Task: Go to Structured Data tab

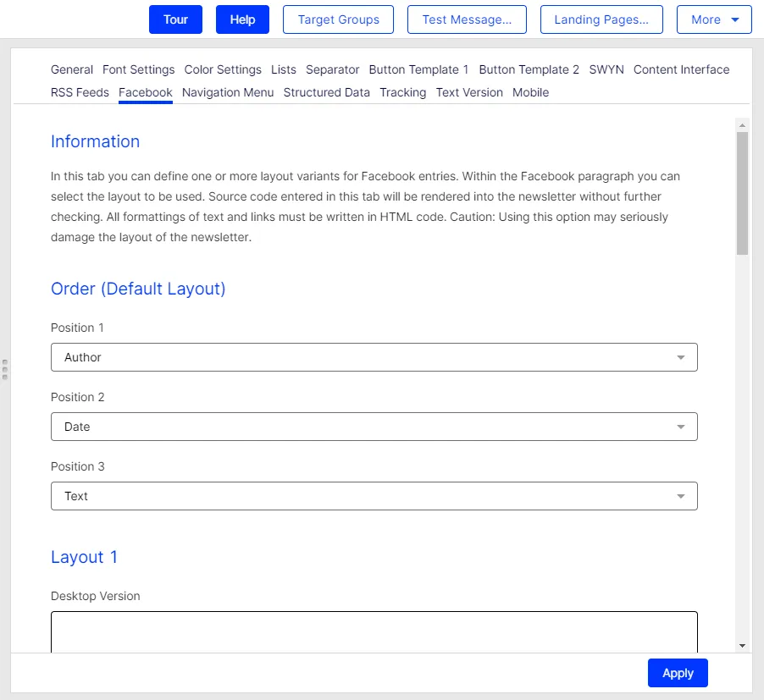Action: [326, 92]
